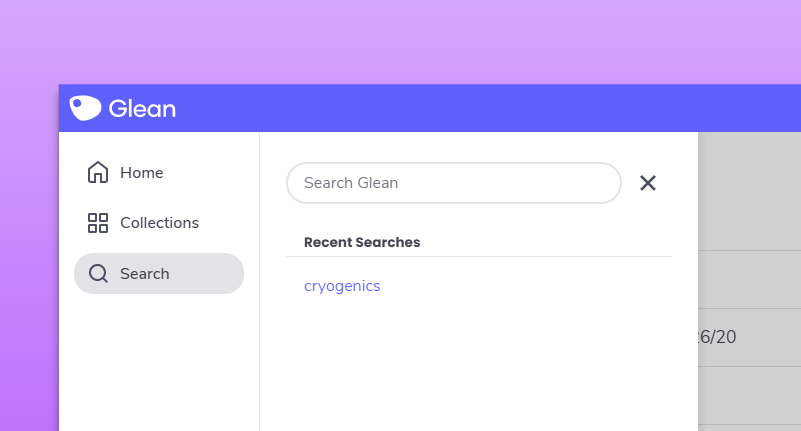Click the Recent Searches heading
801x431 pixels.
[362, 242]
